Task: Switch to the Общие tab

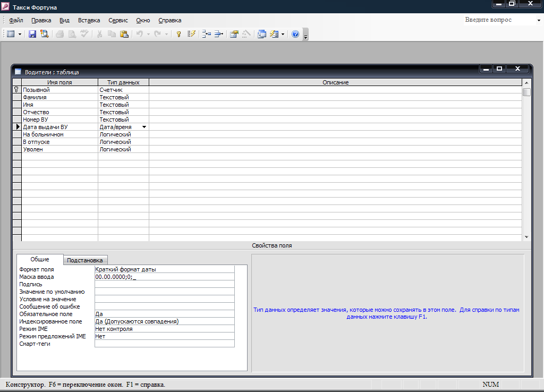Action: pyautogui.click(x=40, y=259)
